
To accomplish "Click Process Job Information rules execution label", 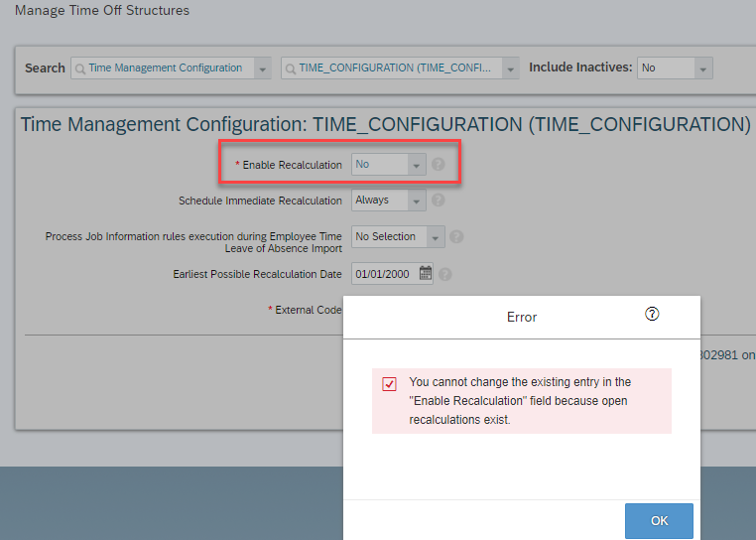I will (193, 242).
